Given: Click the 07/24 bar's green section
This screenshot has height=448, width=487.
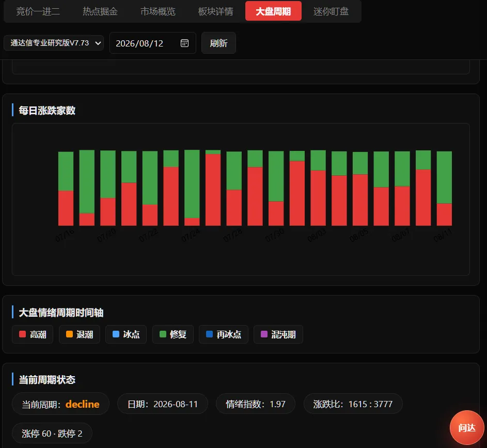Looking at the screenshot, I should point(192,184).
